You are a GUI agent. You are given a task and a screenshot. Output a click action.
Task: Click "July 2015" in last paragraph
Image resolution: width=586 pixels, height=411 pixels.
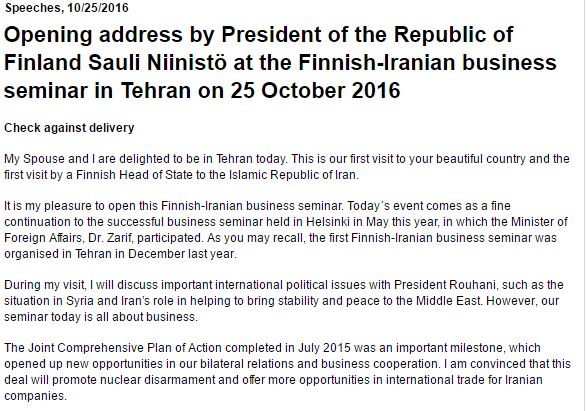[324, 348]
